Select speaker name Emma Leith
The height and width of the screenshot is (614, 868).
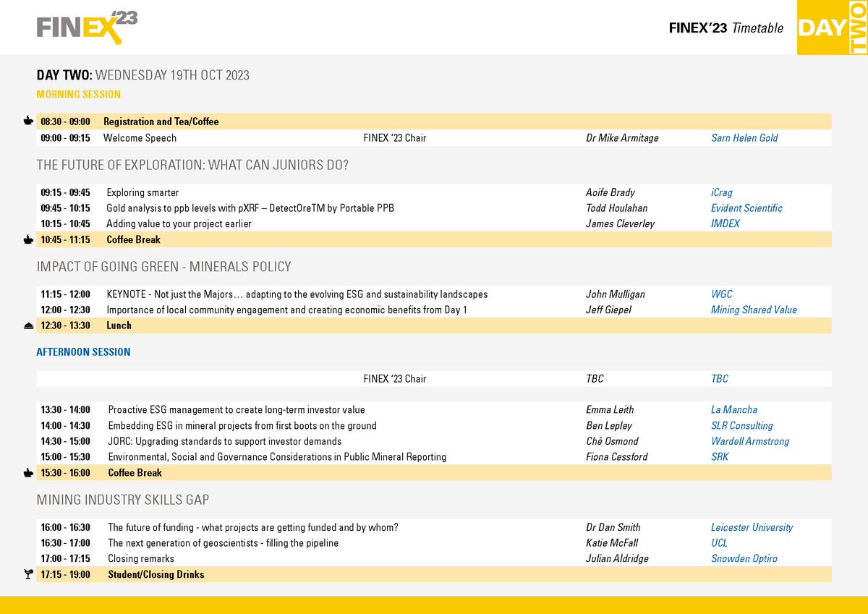pos(611,409)
